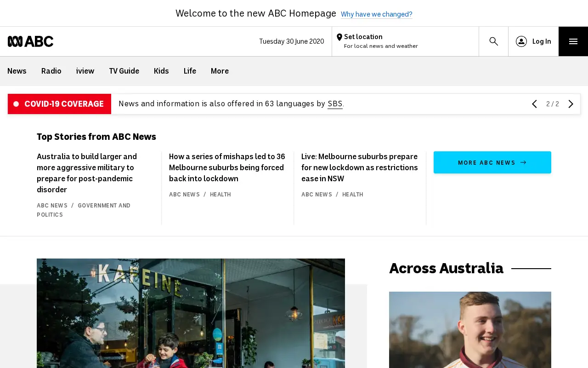Click Government and Politics topic tag
This screenshot has width=588, height=368.
click(x=84, y=210)
